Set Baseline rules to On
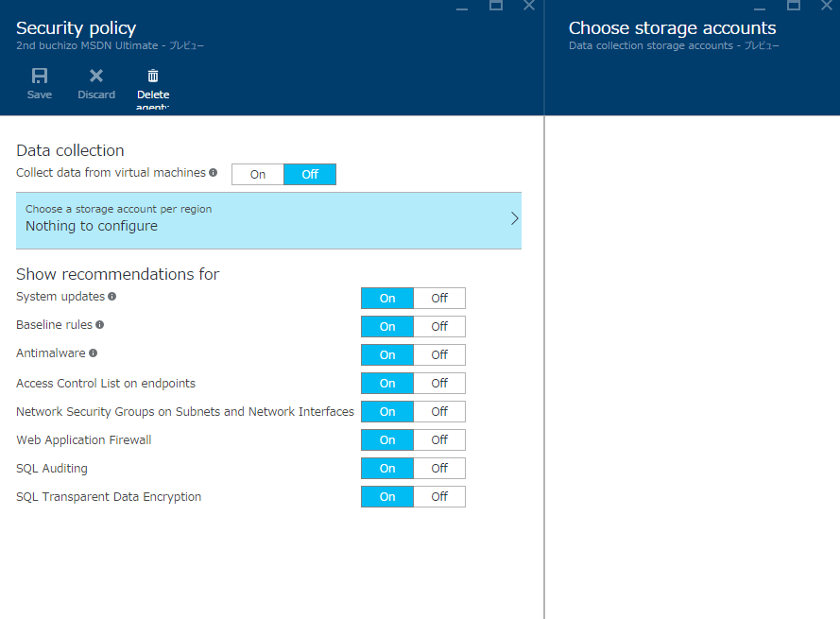The image size is (840, 619). click(387, 326)
